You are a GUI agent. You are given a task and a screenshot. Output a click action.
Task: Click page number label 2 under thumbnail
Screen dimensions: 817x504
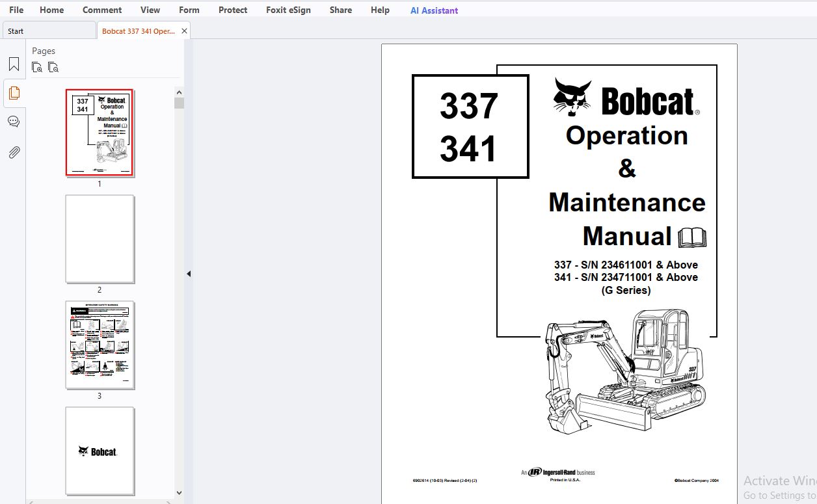click(x=100, y=290)
